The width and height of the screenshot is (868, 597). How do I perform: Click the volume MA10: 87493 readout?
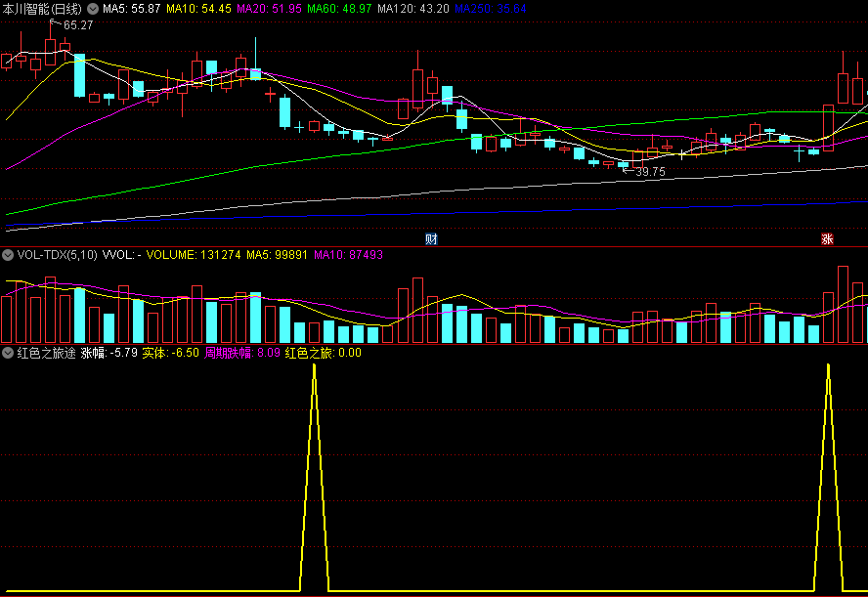348,255
